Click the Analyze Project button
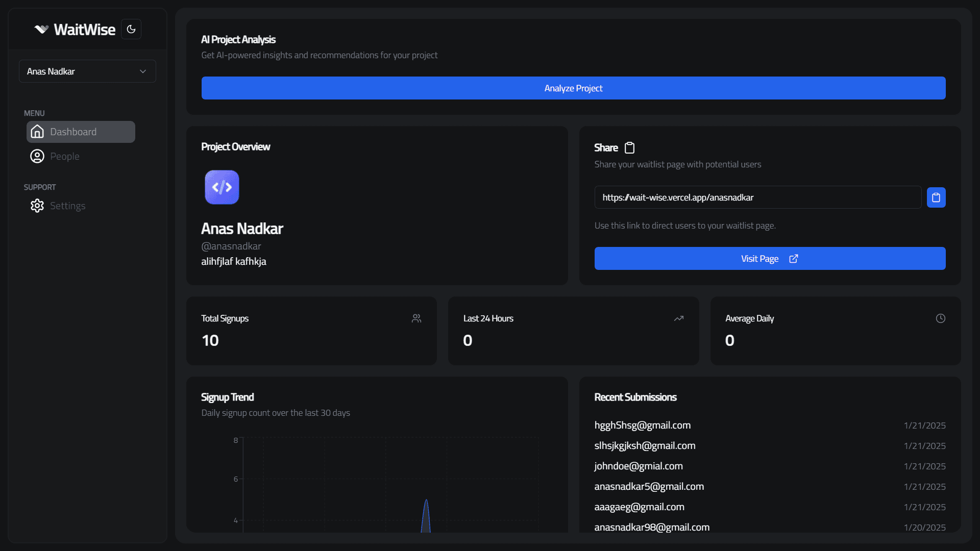The image size is (980, 551). 573,88
